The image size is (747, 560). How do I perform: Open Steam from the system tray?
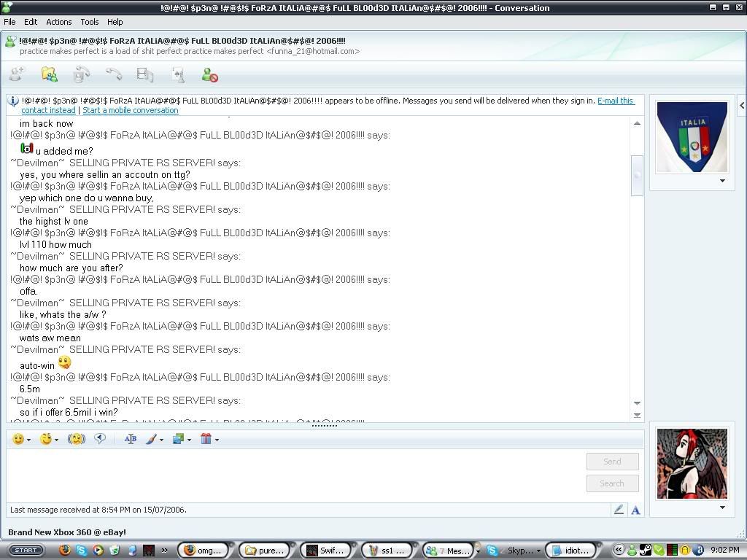tap(646, 551)
